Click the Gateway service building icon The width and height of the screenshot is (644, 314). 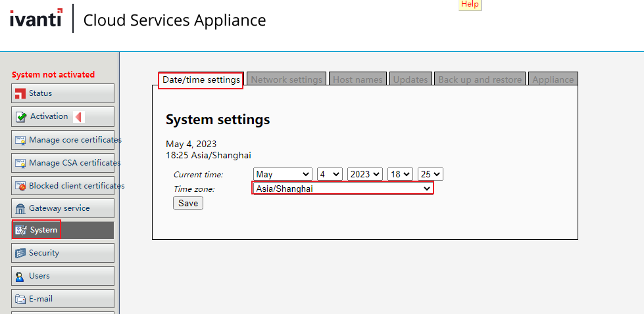[20, 208]
